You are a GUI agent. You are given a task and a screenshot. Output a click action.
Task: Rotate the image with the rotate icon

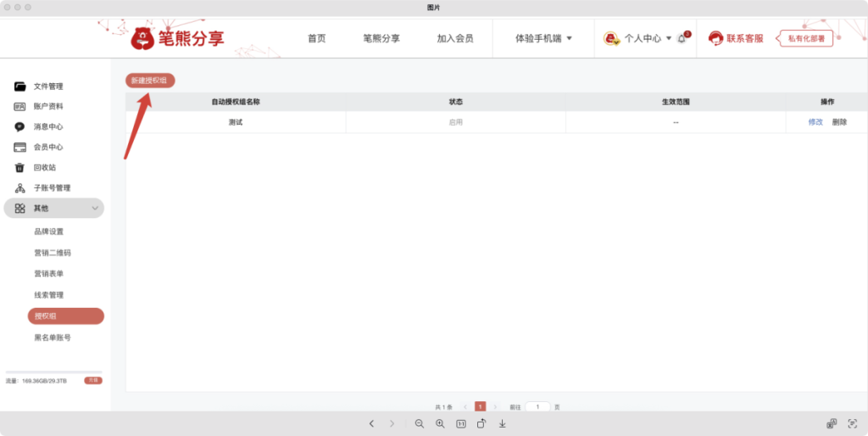481,423
